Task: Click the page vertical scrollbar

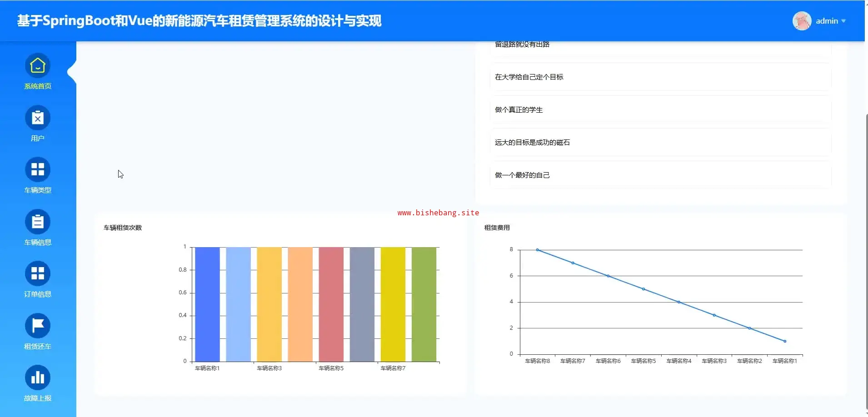Action: tap(866, 261)
